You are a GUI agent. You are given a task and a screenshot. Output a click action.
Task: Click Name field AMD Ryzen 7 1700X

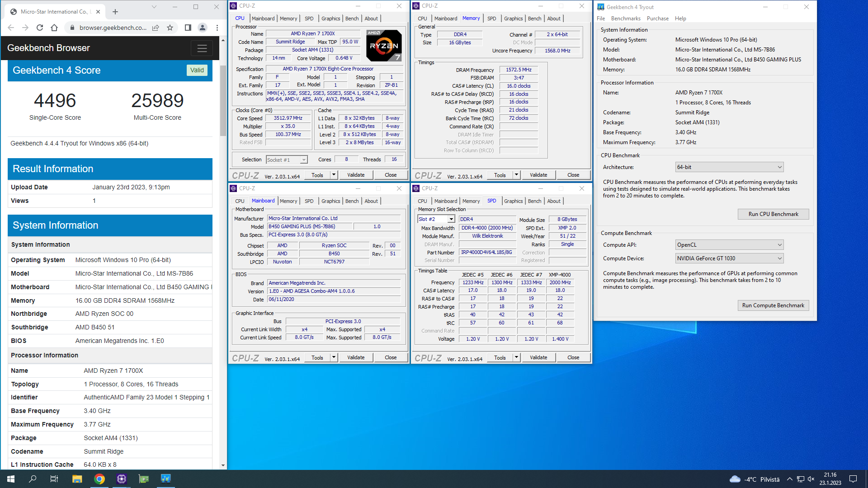(313, 33)
